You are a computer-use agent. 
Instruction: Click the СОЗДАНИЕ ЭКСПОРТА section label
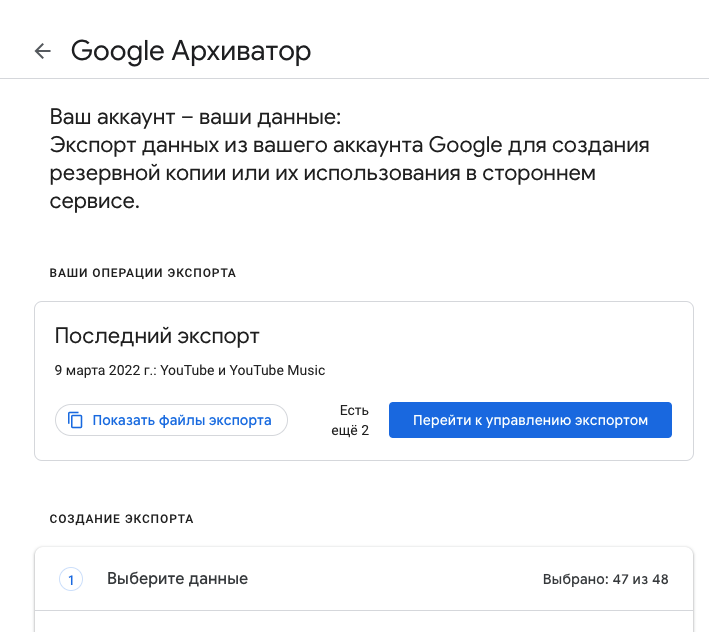(122, 519)
